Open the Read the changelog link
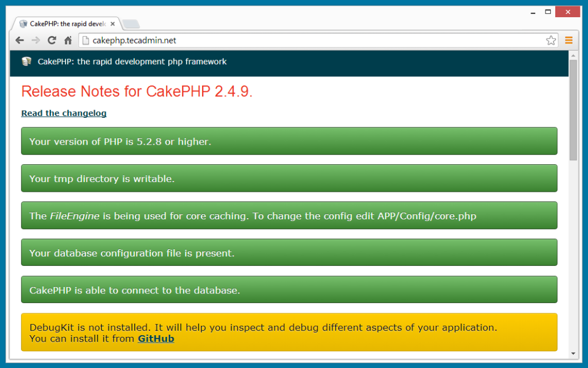588x368 pixels. point(64,113)
